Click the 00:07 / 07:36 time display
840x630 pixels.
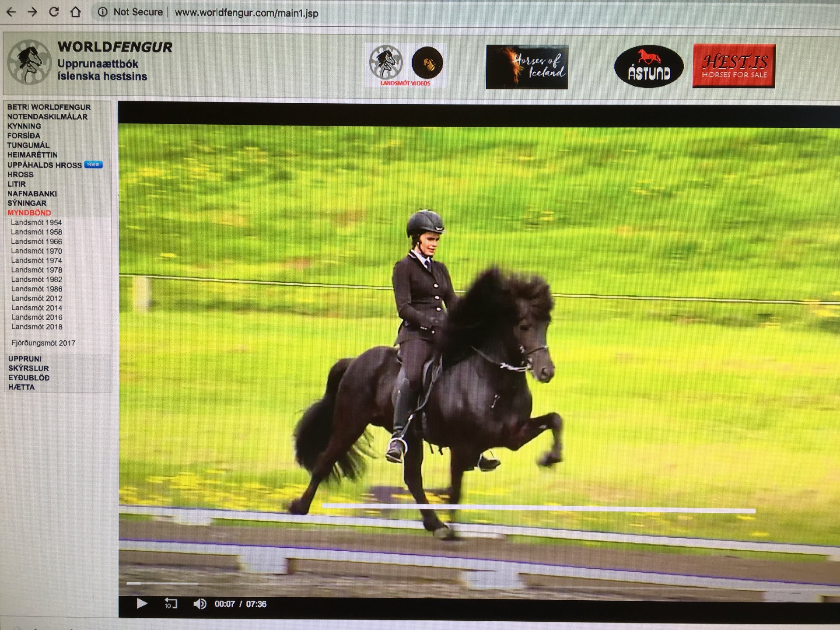tap(240, 604)
